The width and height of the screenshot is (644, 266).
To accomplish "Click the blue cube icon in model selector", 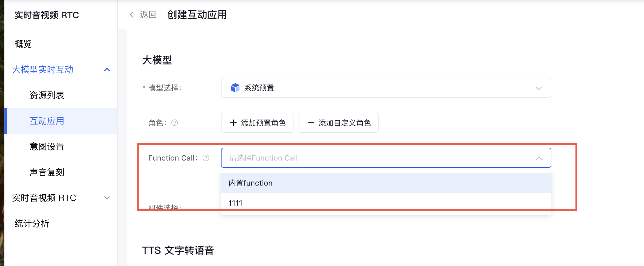I will pos(235,88).
